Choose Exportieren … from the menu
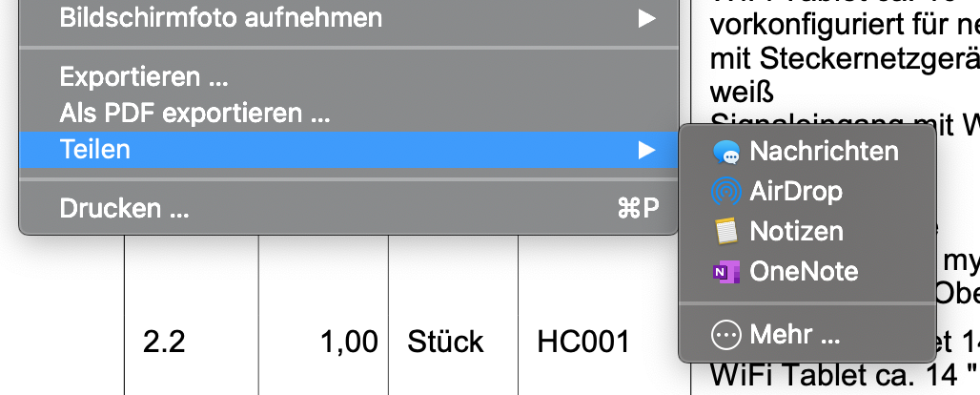The height and width of the screenshot is (395, 980). click(144, 76)
